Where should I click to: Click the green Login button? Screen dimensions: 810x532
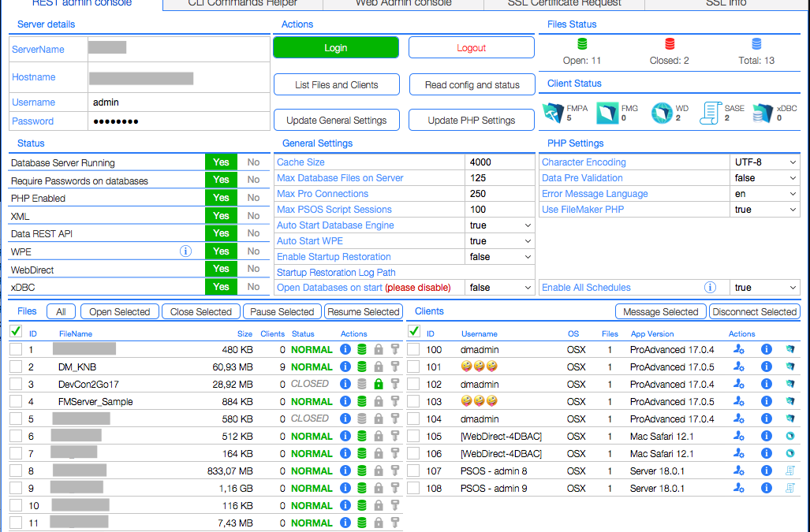336,47
